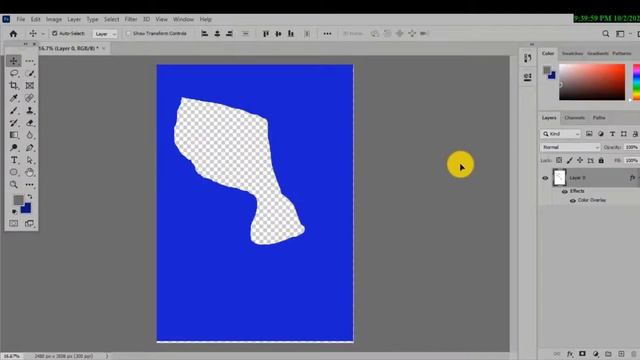Viewport: 640px width, 360px height.
Task: Select the Pen tool
Action: pos(29,148)
